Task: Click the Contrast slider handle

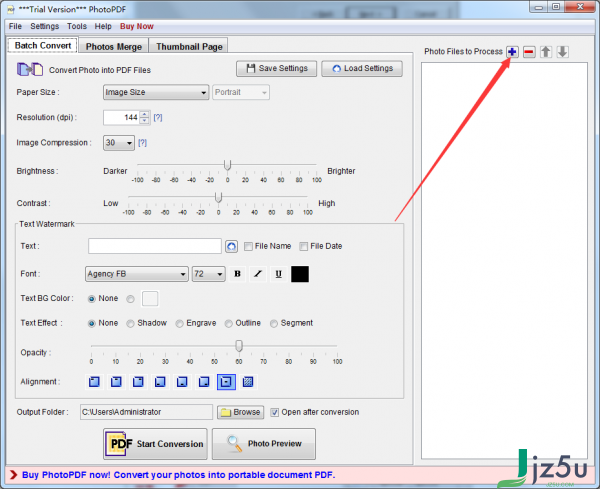Action: pyautogui.click(x=218, y=197)
